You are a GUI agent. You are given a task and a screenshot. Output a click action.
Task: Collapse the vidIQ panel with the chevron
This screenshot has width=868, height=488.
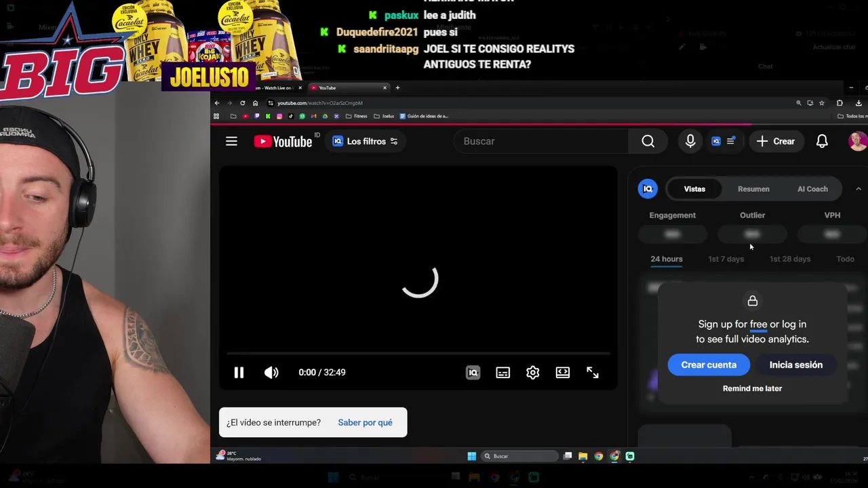tap(859, 189)
